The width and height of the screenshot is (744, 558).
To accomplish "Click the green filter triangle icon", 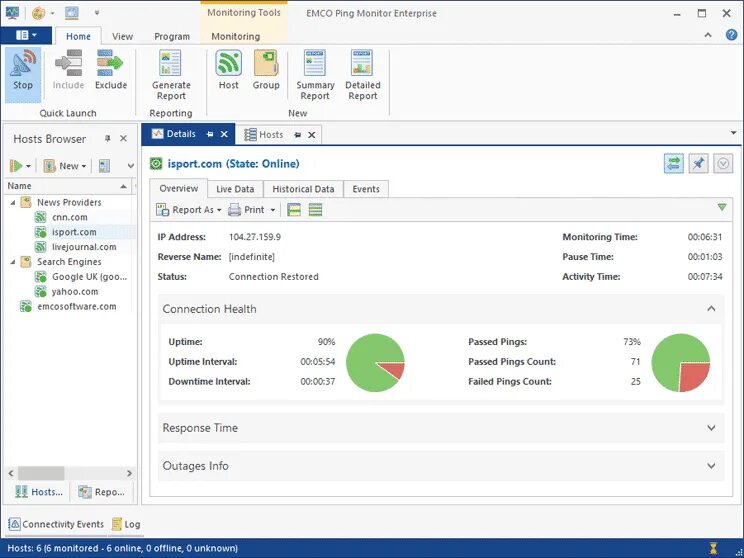I will pyautogui.click(x=722, y=207).
